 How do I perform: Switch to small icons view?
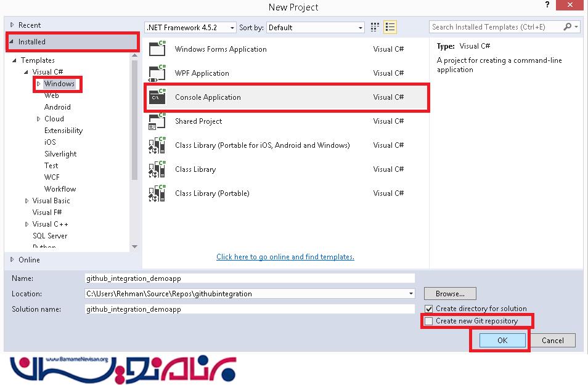point(375,27)
